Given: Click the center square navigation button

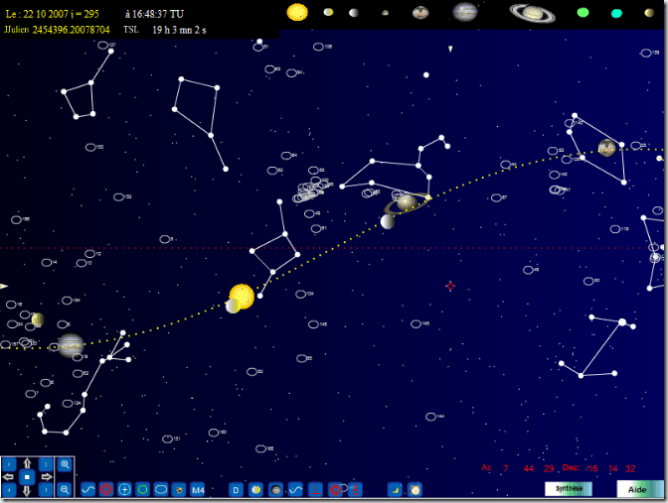Looking at the screenshot, I should coord(27,477).
